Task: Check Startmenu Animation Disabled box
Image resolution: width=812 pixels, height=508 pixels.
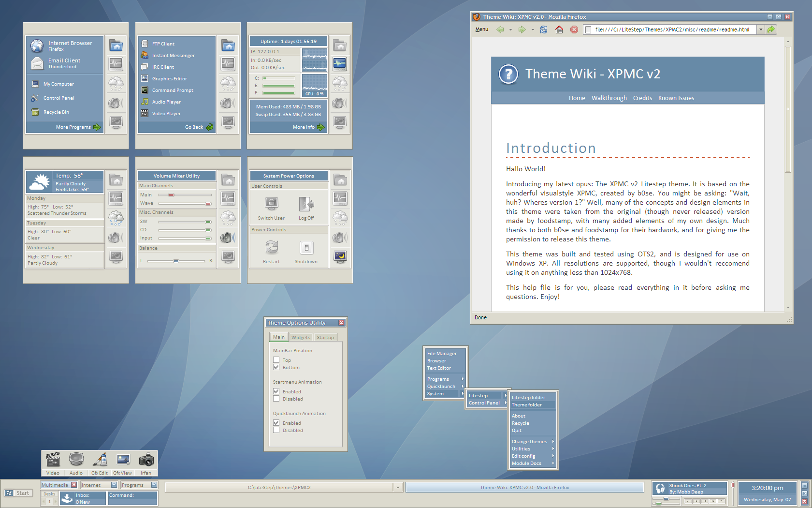Action: (276, 399)
